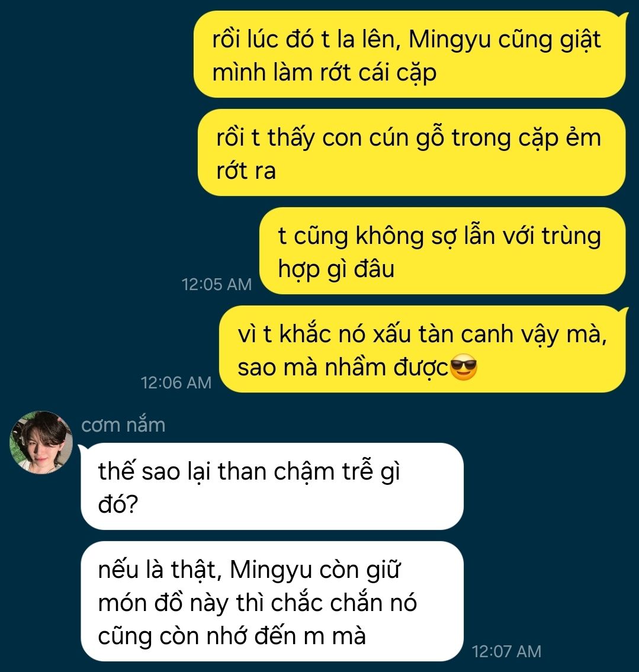This screenshot has height=672, width=639.
Task: Select the message about dropping the cặp
Action: tap(410, 54)
